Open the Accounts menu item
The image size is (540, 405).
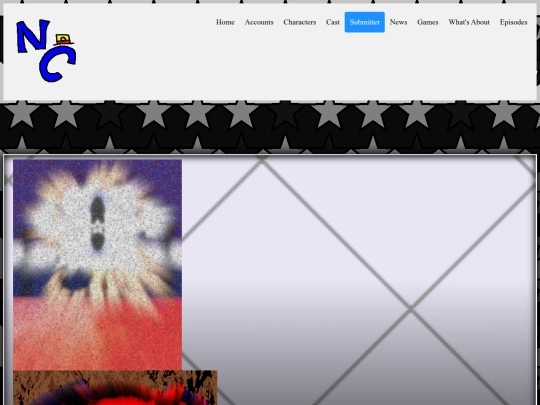point(259,22)
